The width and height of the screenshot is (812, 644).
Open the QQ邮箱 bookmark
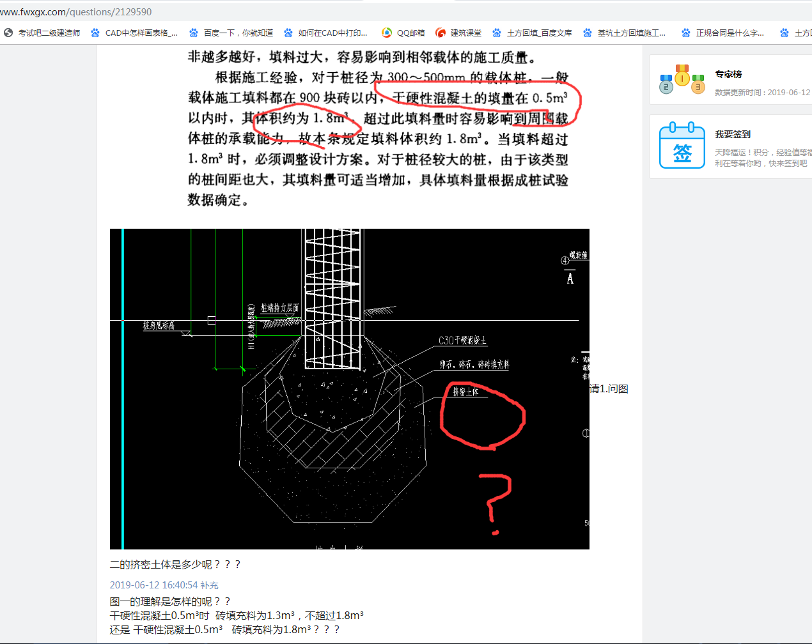pyautogui.click(x=403, y=33)
